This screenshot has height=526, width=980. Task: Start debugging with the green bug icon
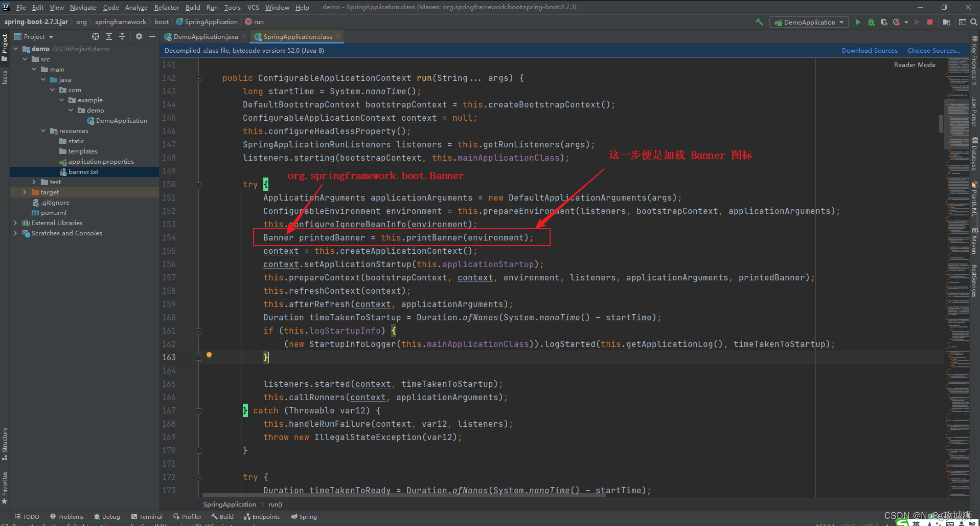click(x=871, y=22)
